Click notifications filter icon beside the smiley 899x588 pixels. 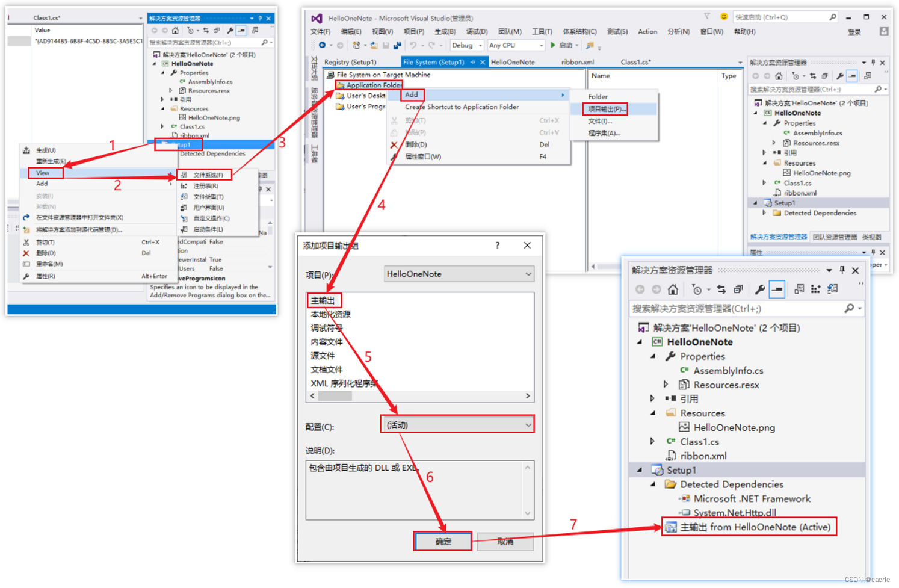click(x=707, y=17)
